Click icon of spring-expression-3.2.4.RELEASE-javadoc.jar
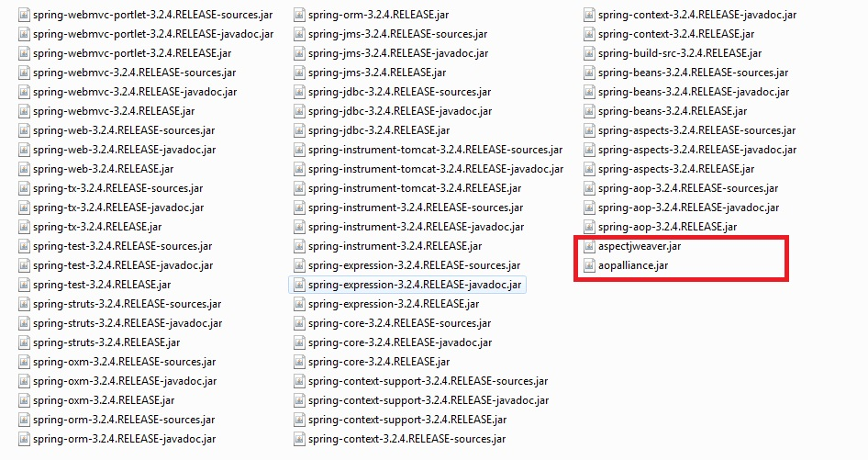The image size is (868, 460). (x=299, y=285)
